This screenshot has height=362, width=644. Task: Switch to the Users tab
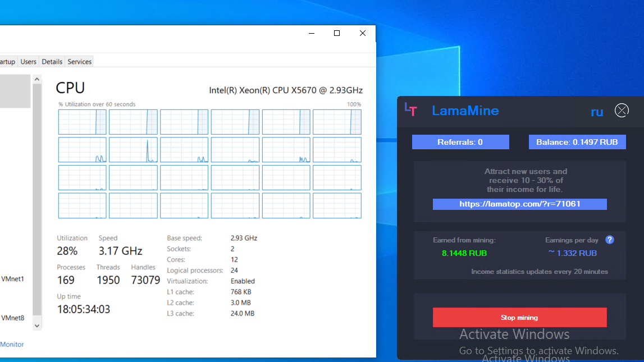[28, 62]
